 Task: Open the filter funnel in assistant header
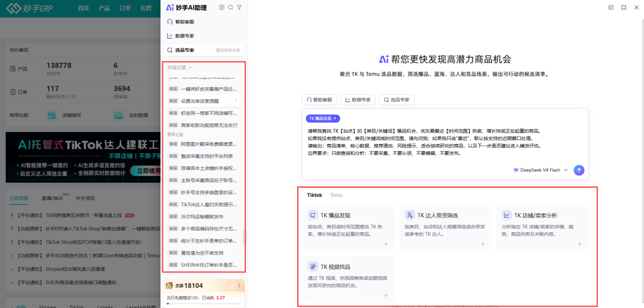point(239,8)
